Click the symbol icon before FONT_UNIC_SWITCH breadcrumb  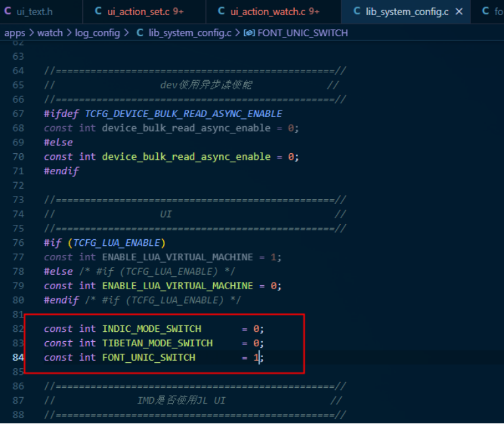249,33
